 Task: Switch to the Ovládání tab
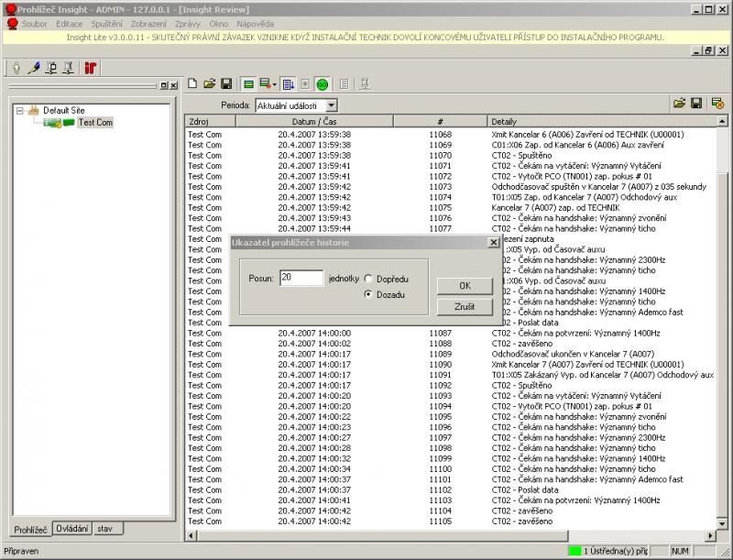(x=71, y=529)
